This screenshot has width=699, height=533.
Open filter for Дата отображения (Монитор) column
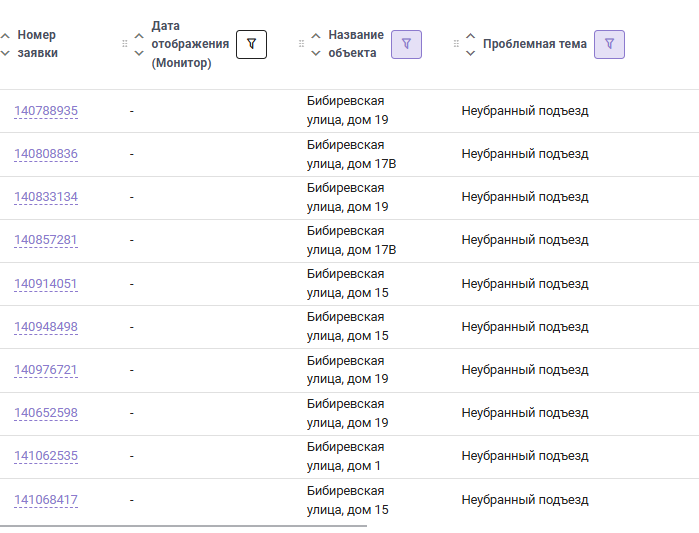coord(251,44)
